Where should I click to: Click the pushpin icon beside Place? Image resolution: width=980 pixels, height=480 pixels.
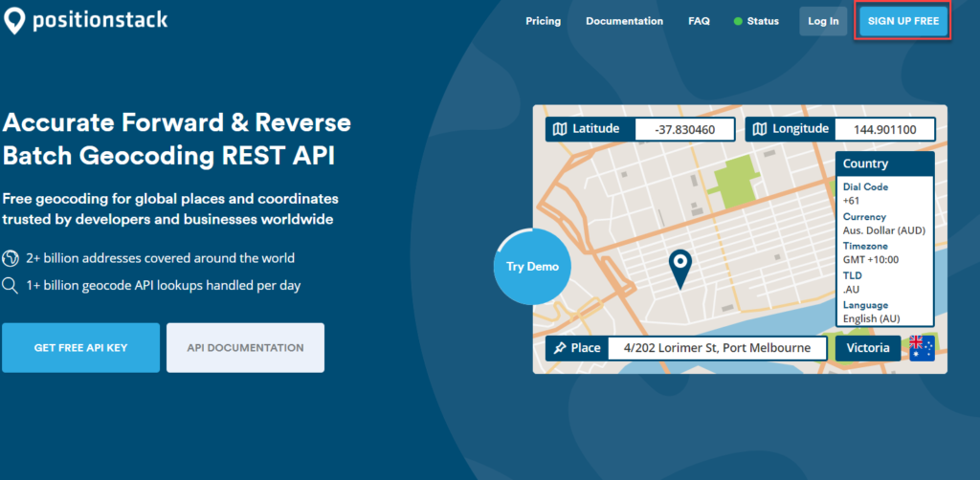[561, 348]
